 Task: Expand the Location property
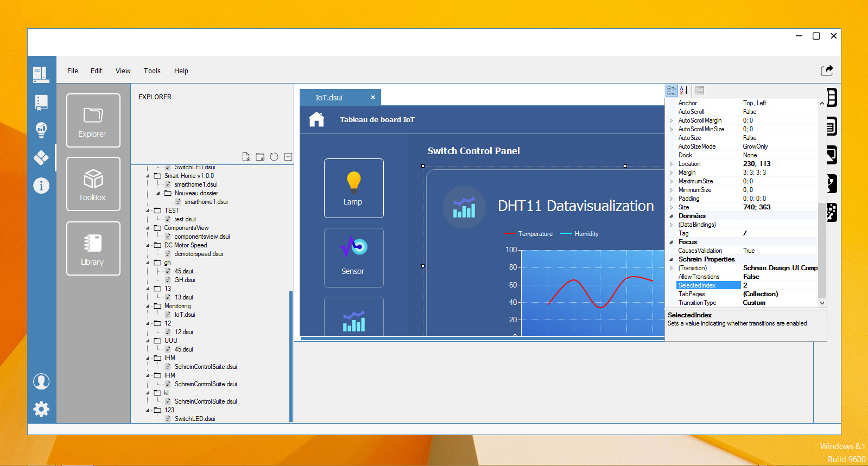[671, 164]
